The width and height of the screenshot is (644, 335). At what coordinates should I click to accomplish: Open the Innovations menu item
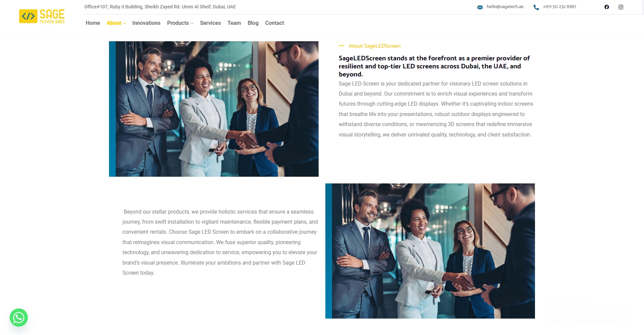click(x=146, y=23)
